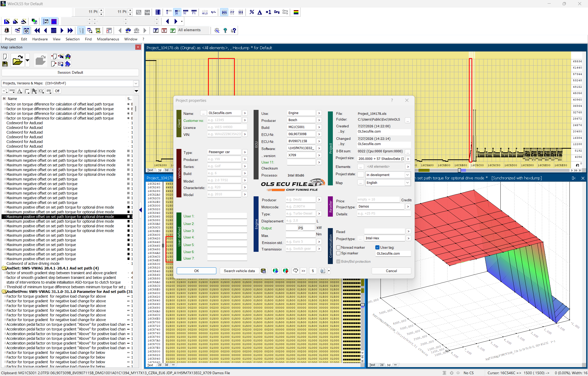Click the hex table vertical scrollbar thumb
The image size is (588, 376).
pos(362,305)
